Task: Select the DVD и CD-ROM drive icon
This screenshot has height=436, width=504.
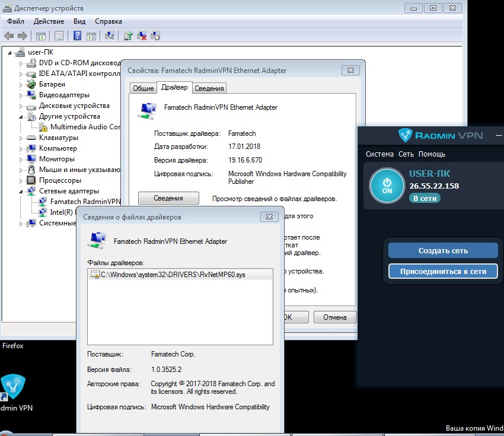Action: [31, 63]
